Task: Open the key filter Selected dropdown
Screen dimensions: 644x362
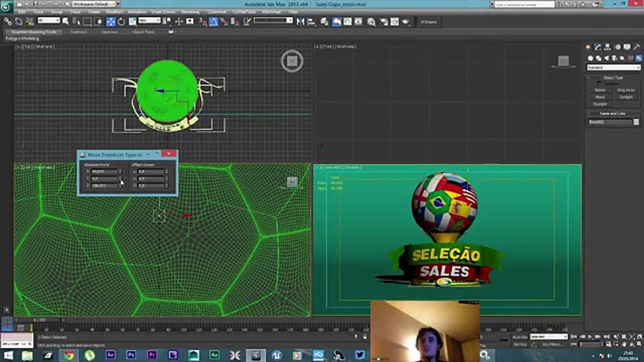Action: pyautogui.click(x=549, y=337)
